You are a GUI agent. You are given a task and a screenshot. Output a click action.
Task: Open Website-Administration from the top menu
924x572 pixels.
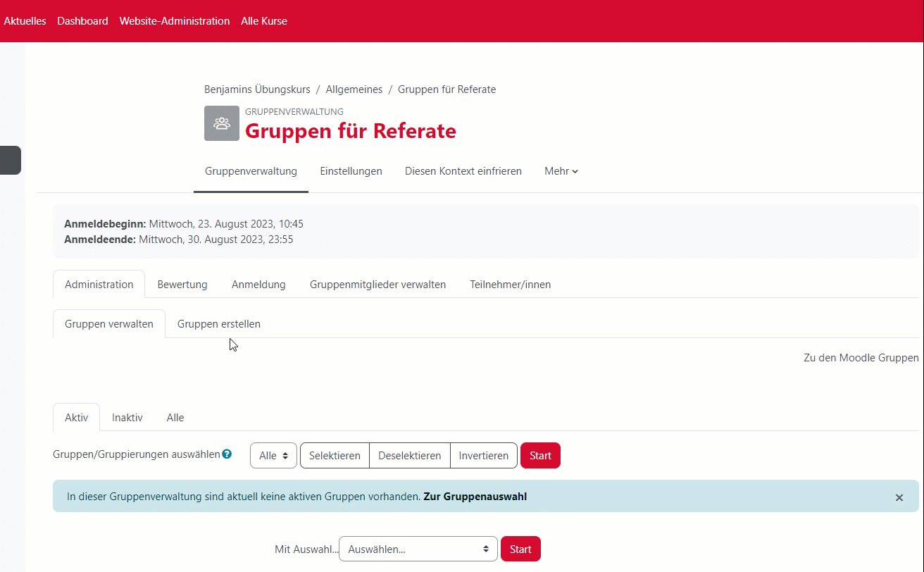point(174,20)
